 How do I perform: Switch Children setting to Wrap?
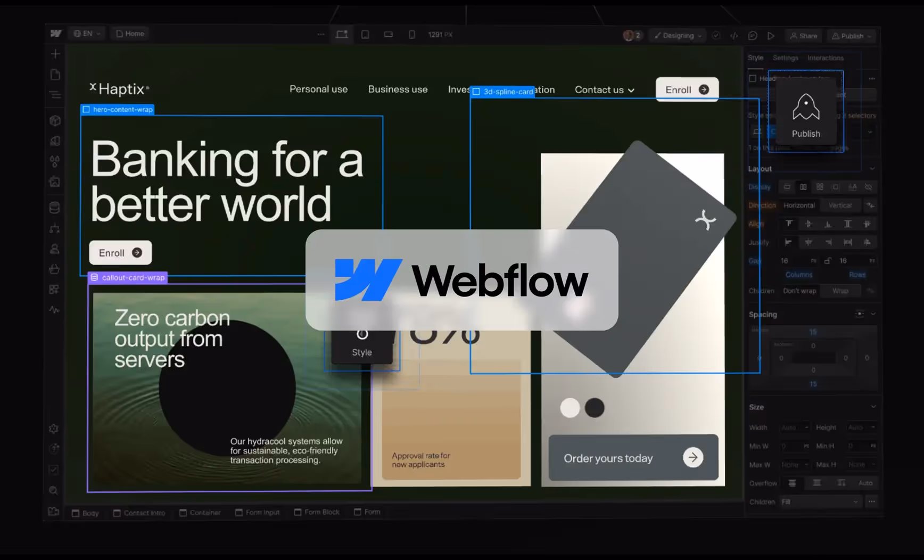[840, 291]
